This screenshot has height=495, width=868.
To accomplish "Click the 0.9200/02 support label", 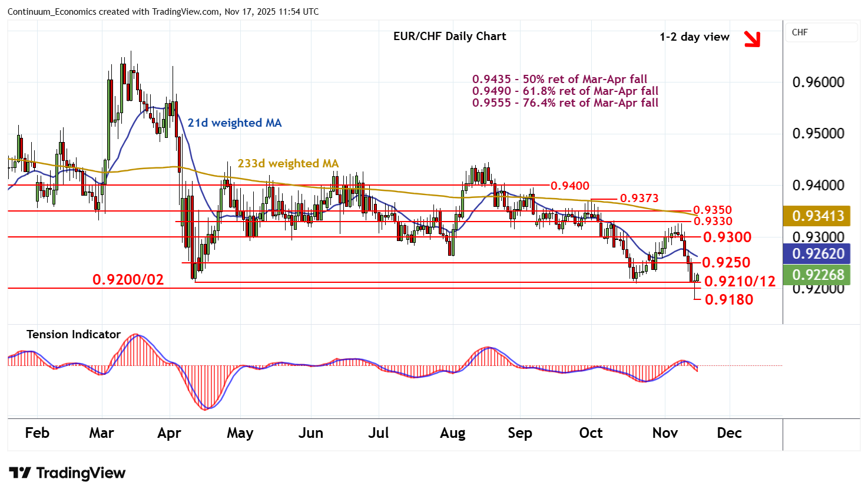I will pyautogui.click(x=128, y=280).
